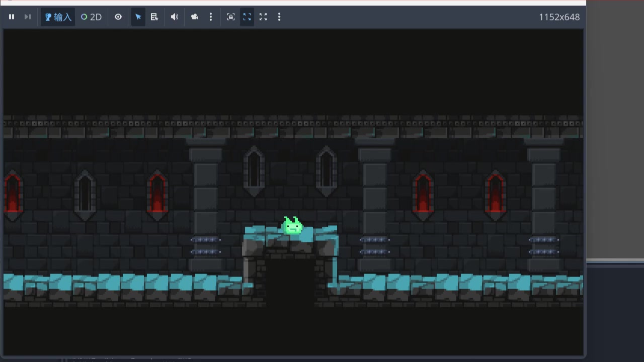Open camera override options menu
The height and width of the screenshot is (362, 644).
(211, 17)
